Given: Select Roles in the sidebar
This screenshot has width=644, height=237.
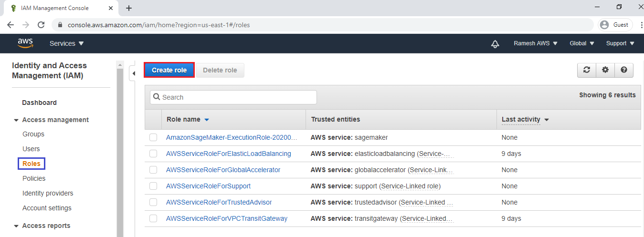Looking at the screenshot, I should (32, 164).
